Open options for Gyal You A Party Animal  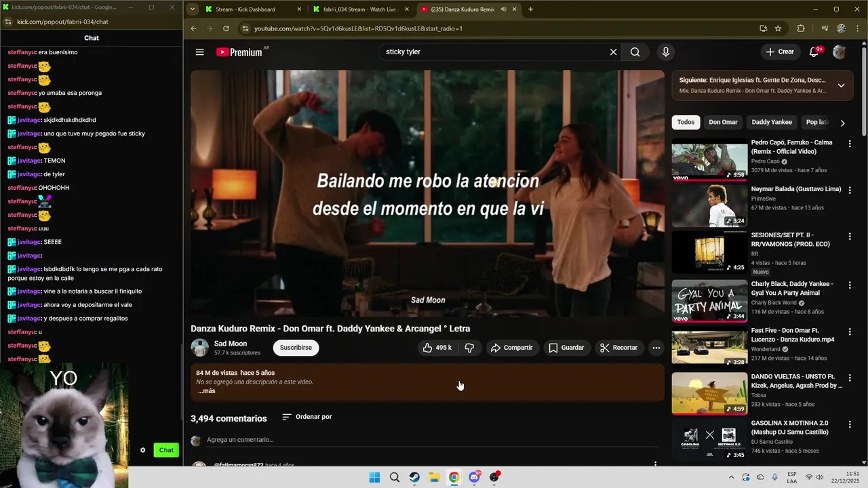pos(850,285)
